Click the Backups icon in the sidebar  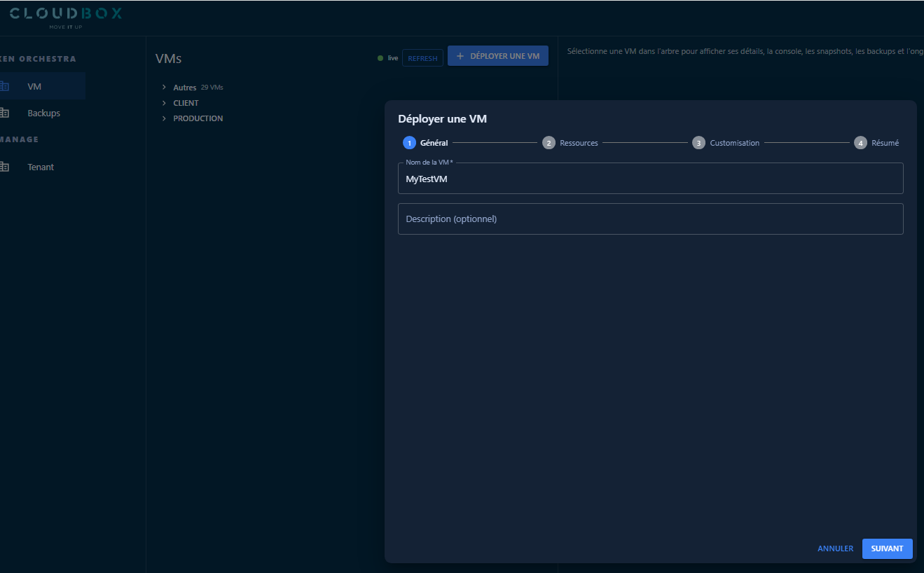click(x=4, y=113)
